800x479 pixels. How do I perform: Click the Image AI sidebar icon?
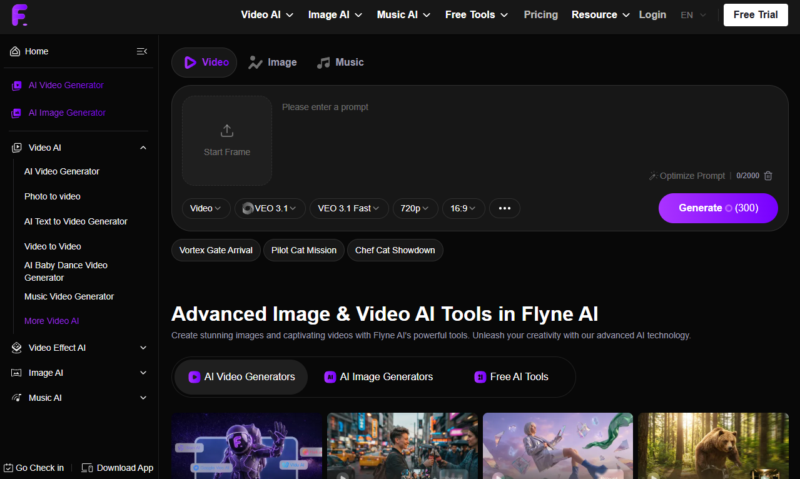point(16,373)
